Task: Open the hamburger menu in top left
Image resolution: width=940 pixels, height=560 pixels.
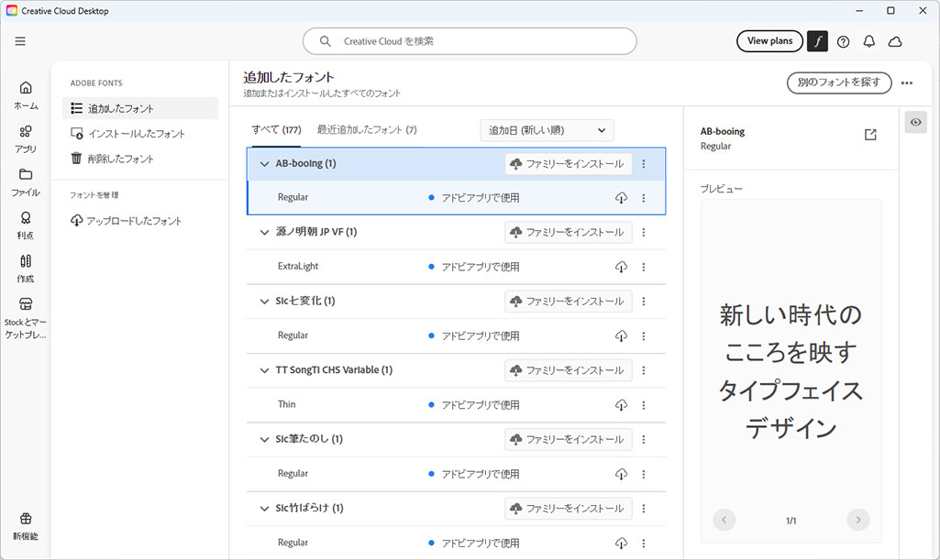Action: 20,41
